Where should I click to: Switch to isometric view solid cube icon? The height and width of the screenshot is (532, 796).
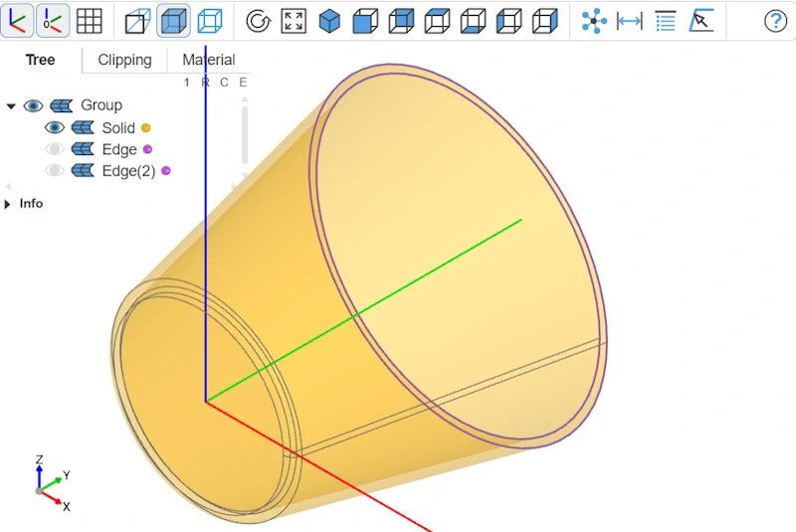coord(329,20)
